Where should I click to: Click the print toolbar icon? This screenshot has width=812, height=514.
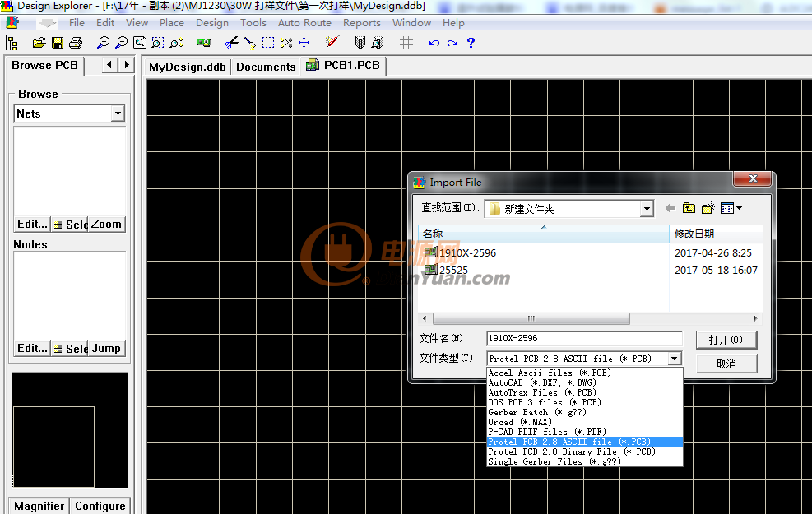click(76, 43)
